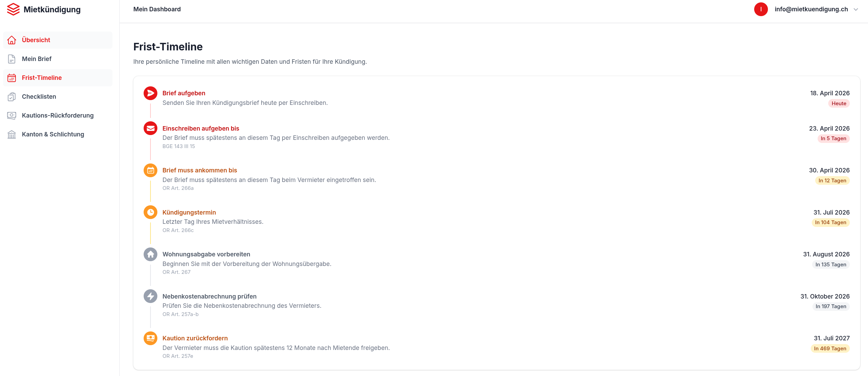The image size is (868, 376).
Task: Click the 'Brief aufgeben' timeline title
Action: [184, 93]
